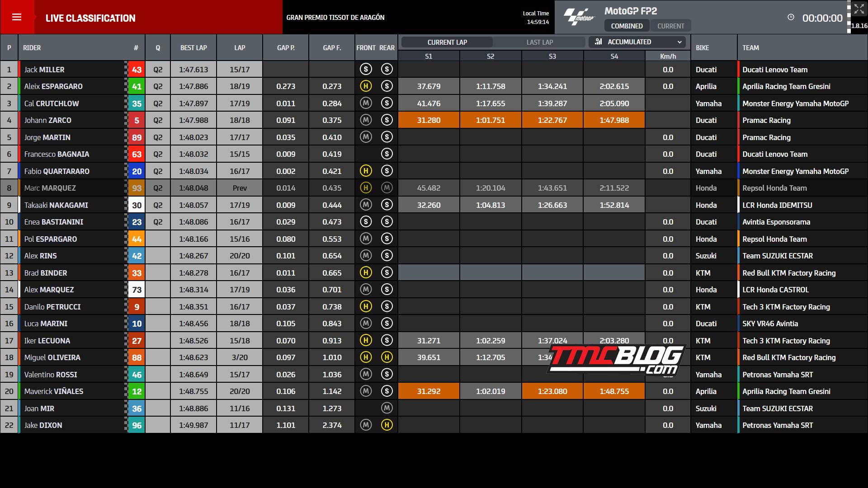This screenshot has width=868, height=488.
Task: Click Jorge Martin's front medium tyre icon
Action: [x=366, y=137]
